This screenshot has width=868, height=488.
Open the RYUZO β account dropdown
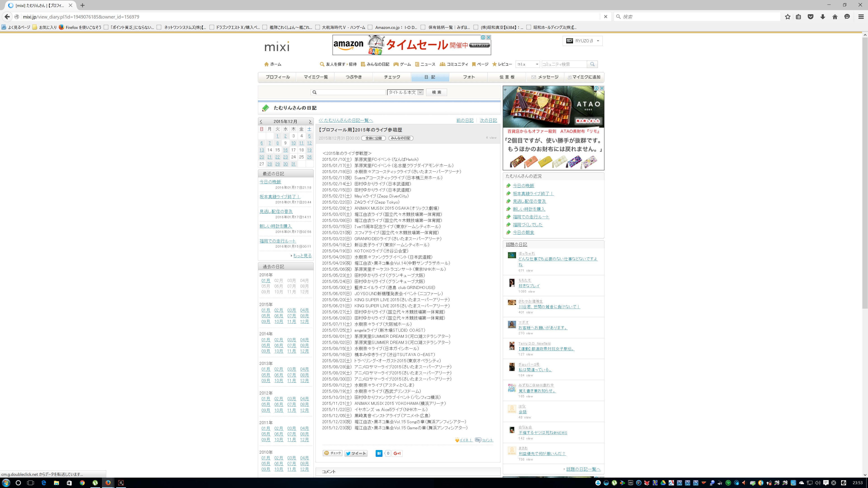pyautogui.click(x=582, y=41)
